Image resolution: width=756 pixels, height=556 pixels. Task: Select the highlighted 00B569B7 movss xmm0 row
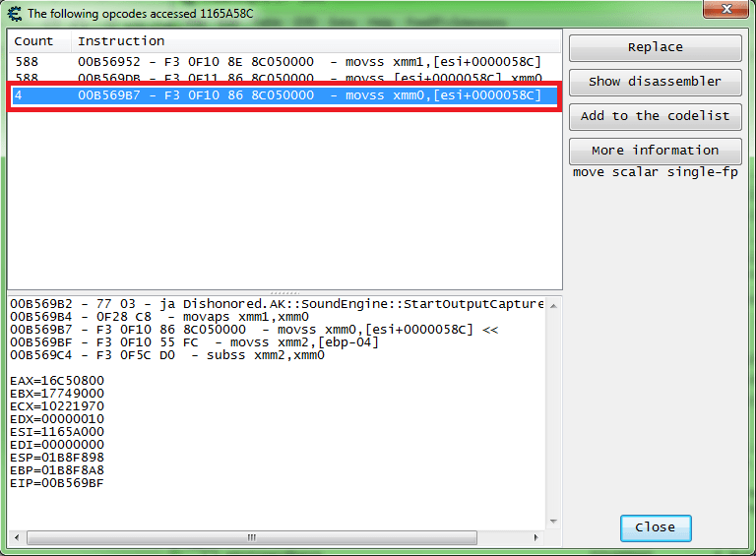point(284,95)
